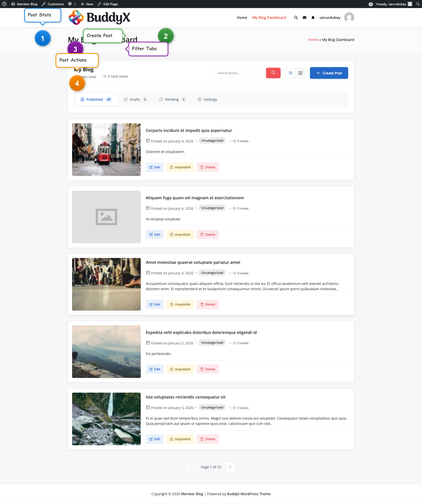Image resolution: width=422 pixels, height=504 pixels.
Task: Click Uncategorized tag on Aliquam fuga post
Action: [212, 208]
